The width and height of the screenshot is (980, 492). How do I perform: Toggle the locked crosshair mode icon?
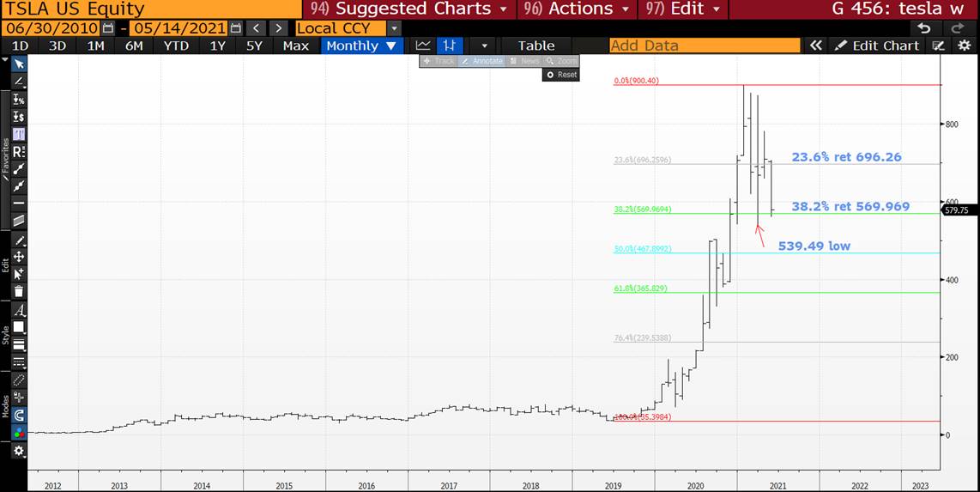tap(20, 397)
